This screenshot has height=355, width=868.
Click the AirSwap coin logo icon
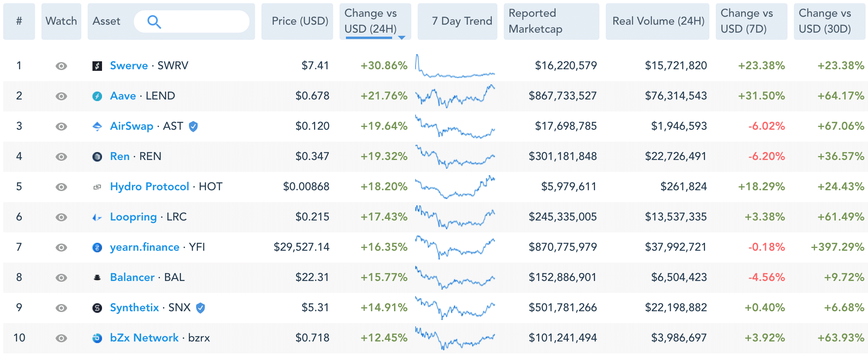[x=97, y=126]
